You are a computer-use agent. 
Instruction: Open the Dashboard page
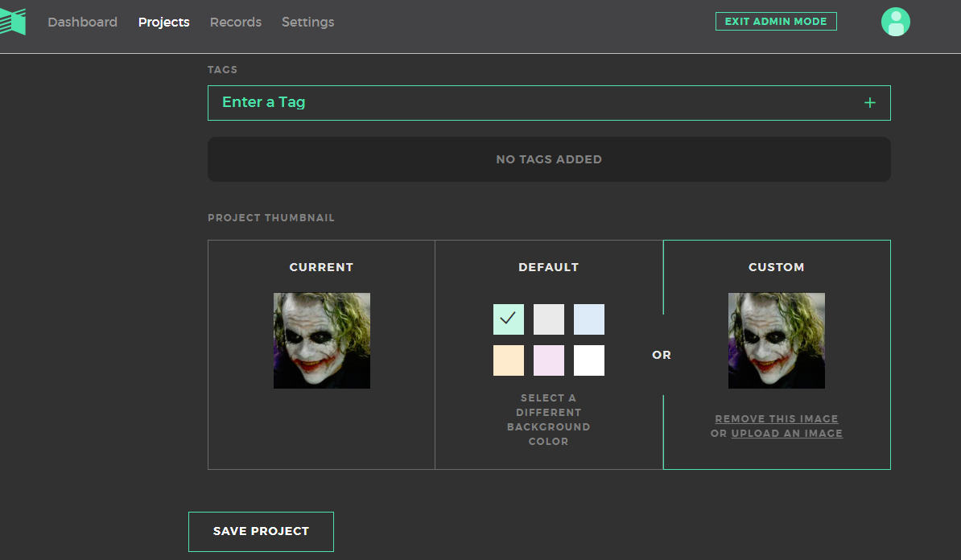tap(82, 22)
